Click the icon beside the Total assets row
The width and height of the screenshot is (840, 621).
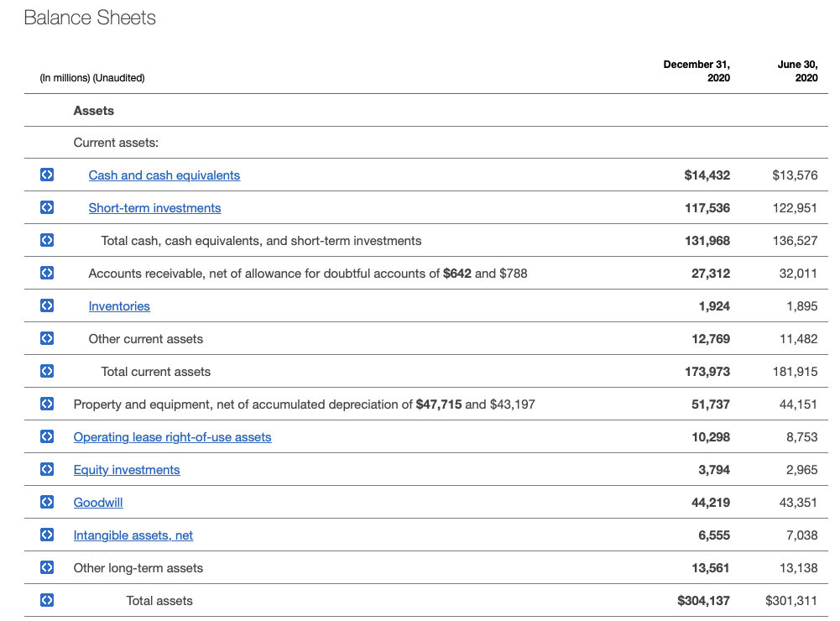tap(48, 601)
